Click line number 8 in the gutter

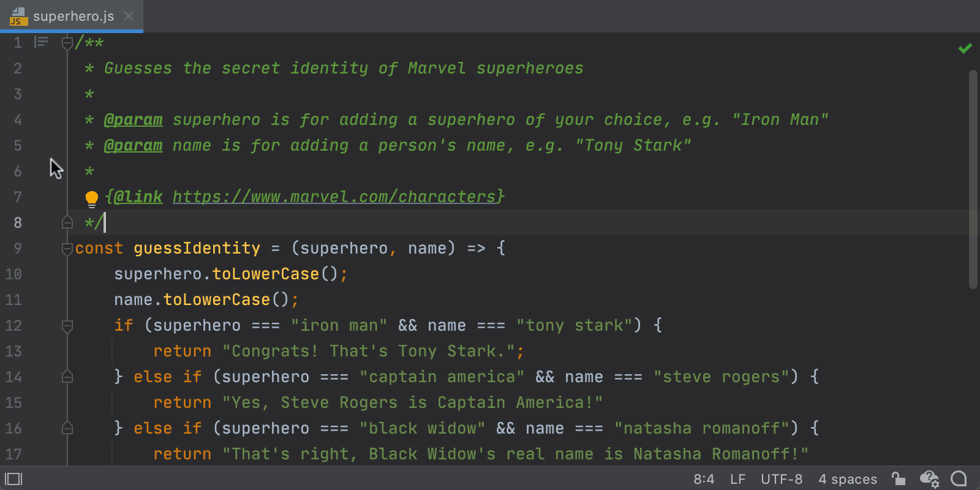coord(18,222)
